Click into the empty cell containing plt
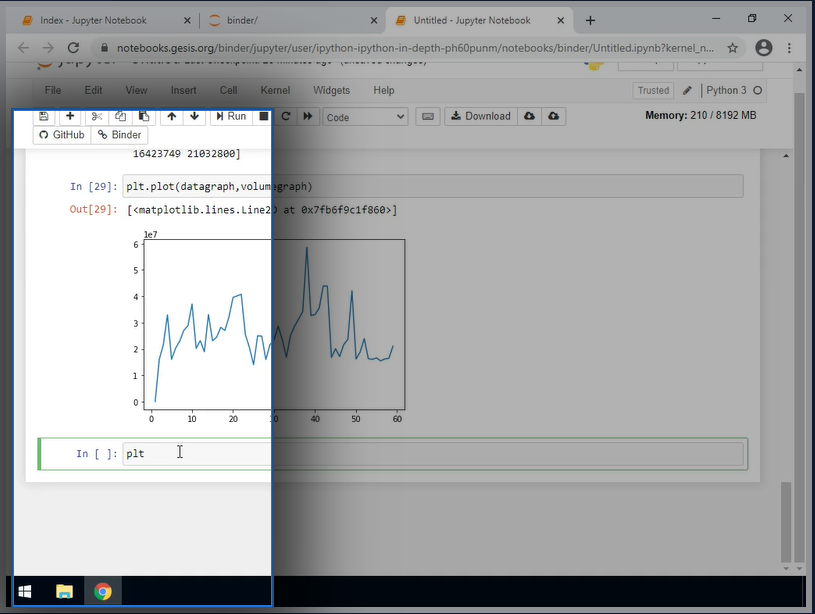 coord(433,454)
